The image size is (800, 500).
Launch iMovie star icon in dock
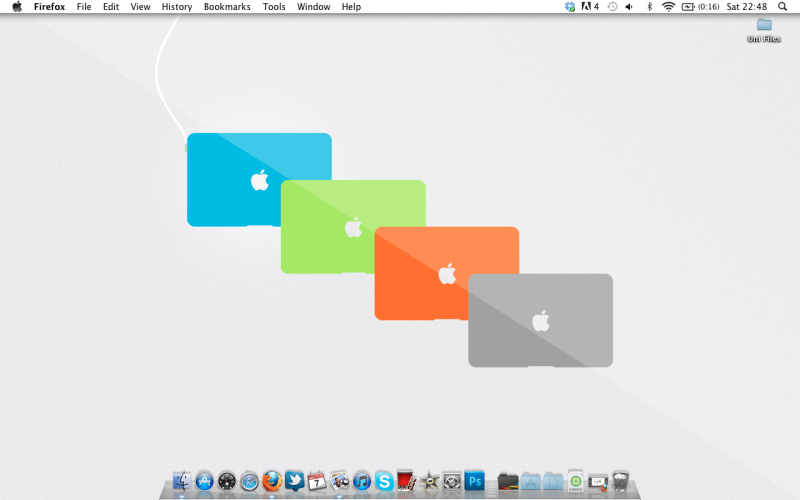pos(430,481)
